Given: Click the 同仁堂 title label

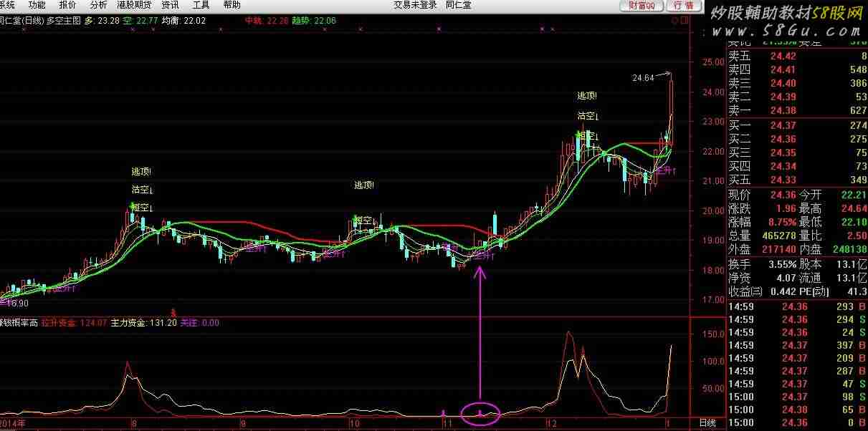Looking at the screenshot, I should 459,5.
